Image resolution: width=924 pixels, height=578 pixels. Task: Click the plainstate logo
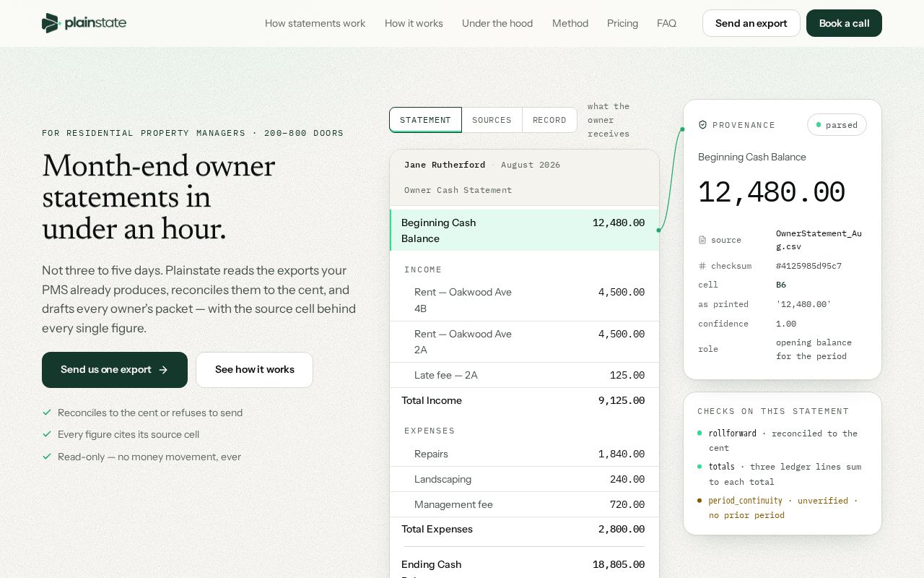(x=84, y=23)
